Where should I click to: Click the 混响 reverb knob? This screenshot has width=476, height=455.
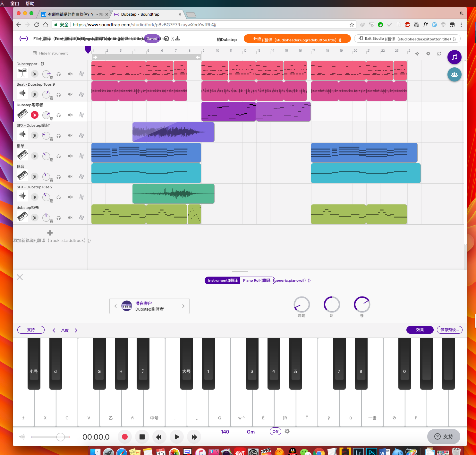pyautogui.click(x=302, y=305)
